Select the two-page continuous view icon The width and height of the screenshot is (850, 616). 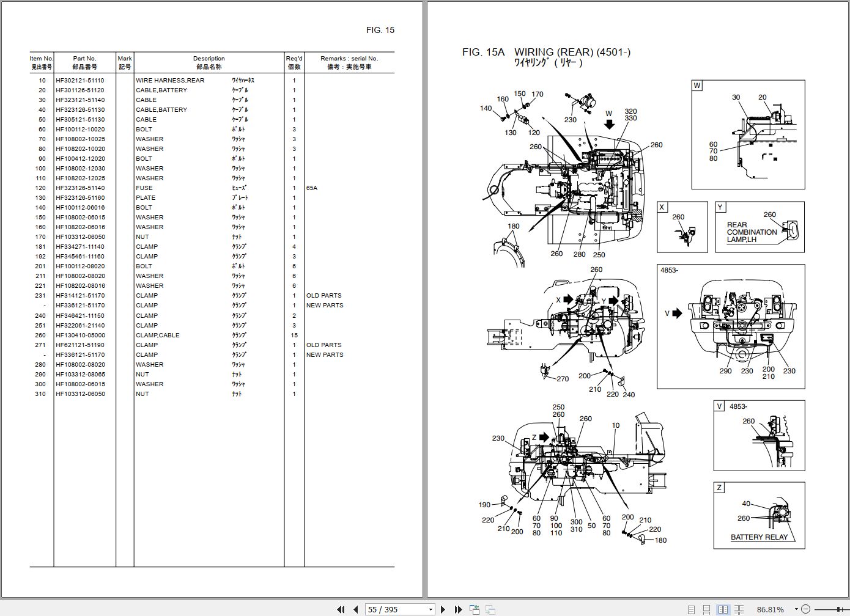pyautogui.click(x=737, y=609)
